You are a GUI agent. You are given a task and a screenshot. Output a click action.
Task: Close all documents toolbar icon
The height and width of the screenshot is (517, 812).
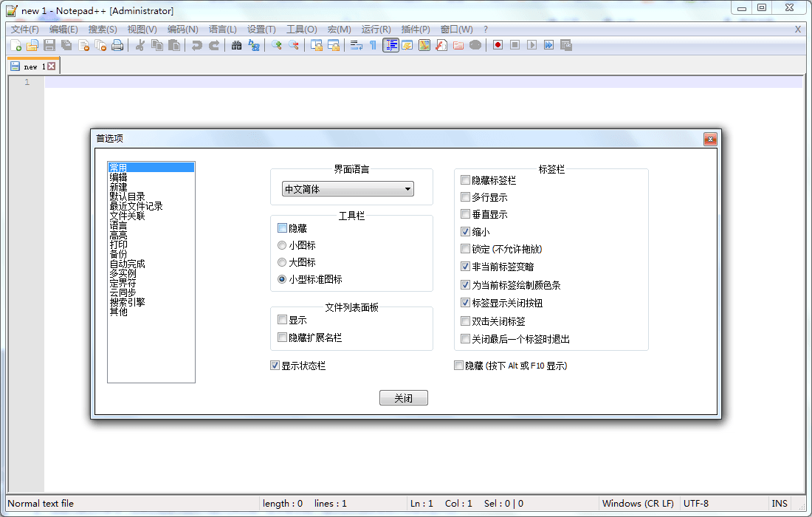tap(100, 46)
